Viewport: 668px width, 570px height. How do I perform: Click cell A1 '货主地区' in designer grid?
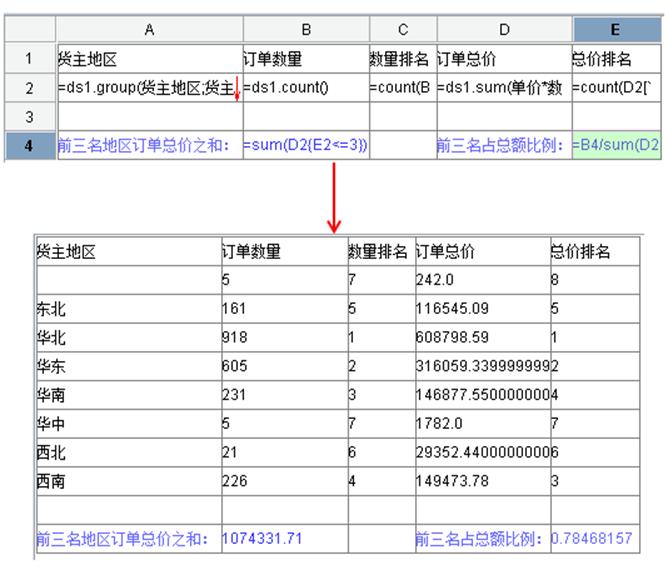pos(150,58)
